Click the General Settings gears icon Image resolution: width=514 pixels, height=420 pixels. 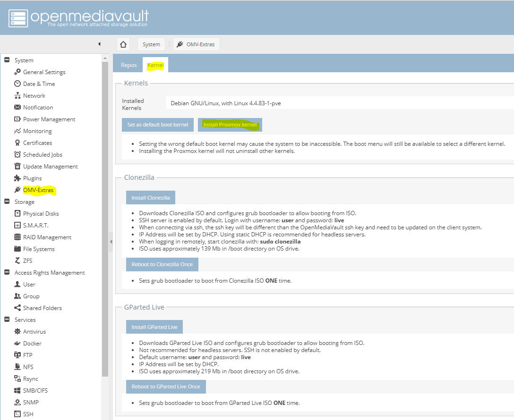click(17, 72)
